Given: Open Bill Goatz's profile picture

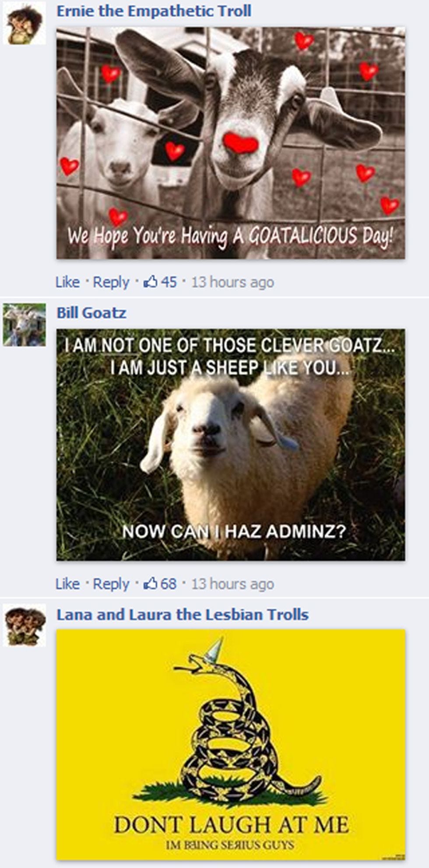Looking at the screenshot, I should coord(25,325).
